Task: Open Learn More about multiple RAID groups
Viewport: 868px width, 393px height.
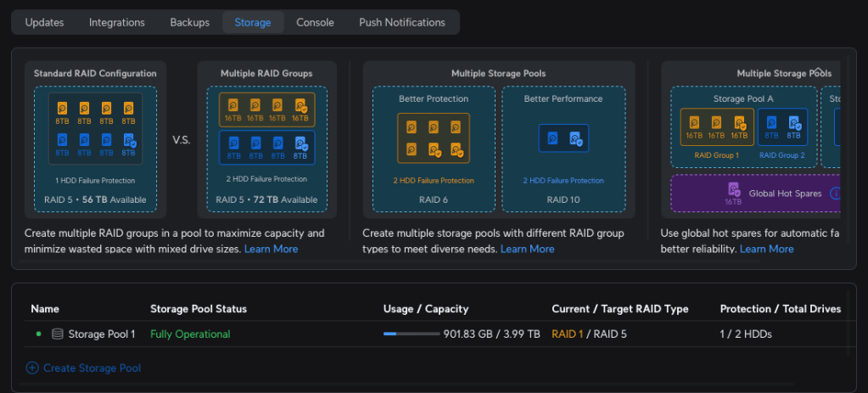Action: pyautogui.click(x=271, y=249)
